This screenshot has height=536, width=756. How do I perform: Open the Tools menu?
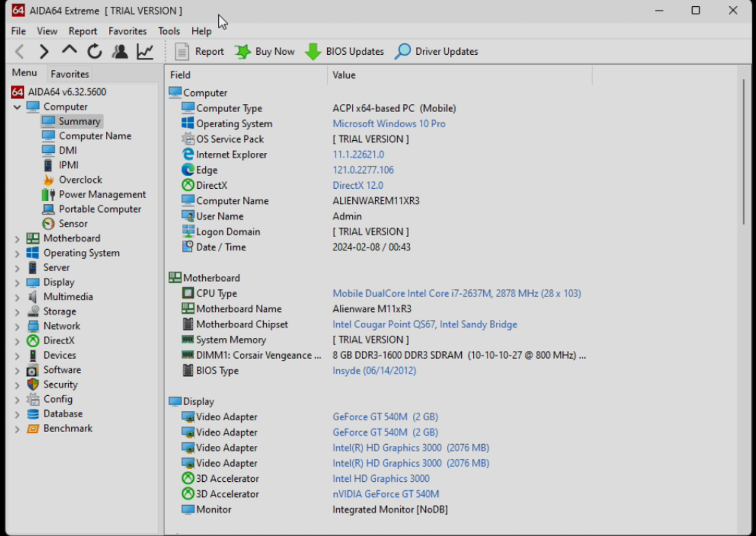(169, 31)
